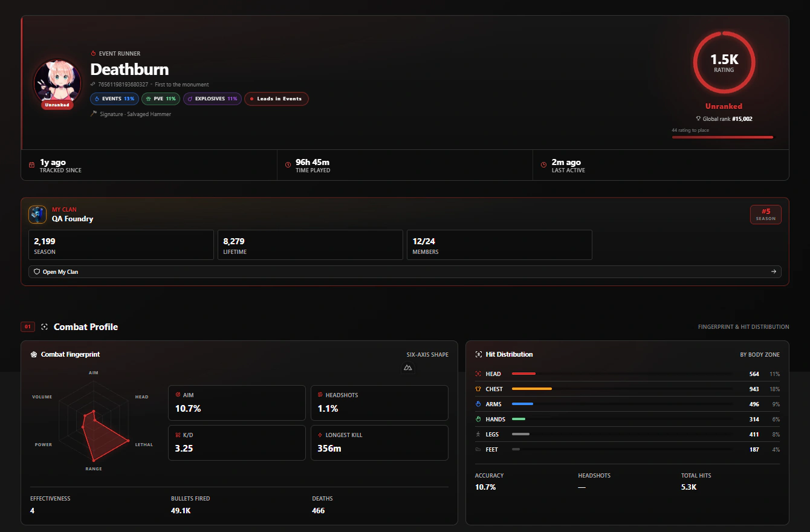The width and height of the screenshot is (810, 532).
Task: Click the Arms zone icon
Action: coord(478,404)
